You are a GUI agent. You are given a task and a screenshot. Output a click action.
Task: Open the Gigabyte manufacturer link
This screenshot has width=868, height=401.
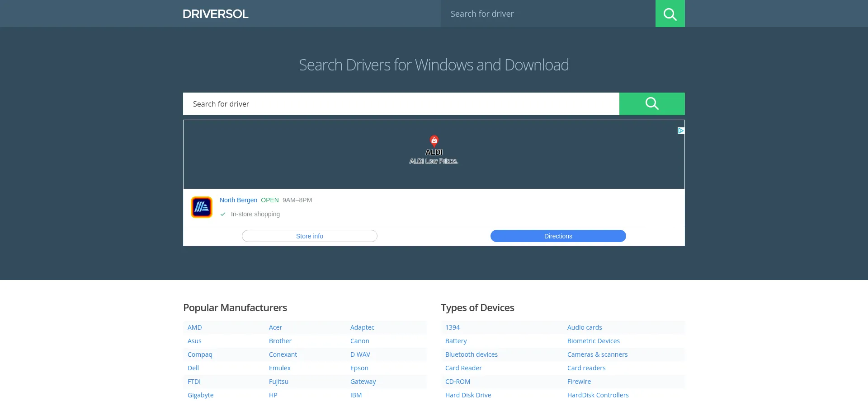click(201, 395)
